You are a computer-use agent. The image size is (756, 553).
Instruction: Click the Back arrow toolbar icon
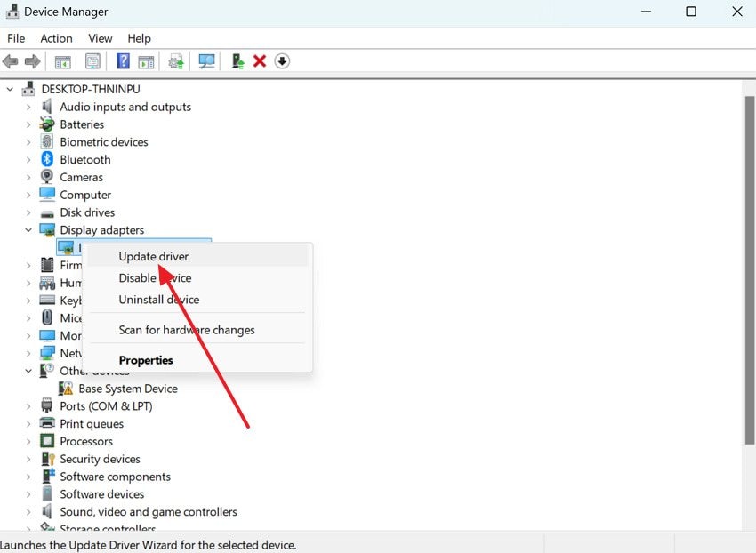pos(10,61)
